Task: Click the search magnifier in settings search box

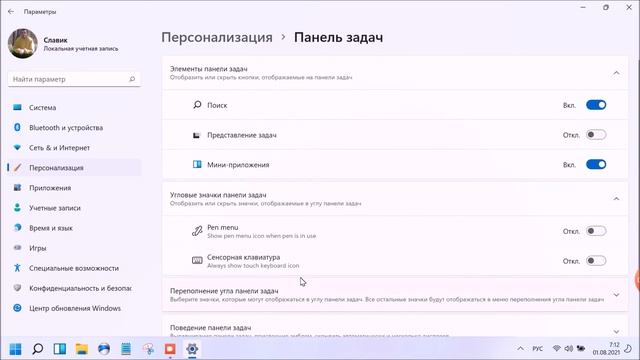Action: click(132, 79)
